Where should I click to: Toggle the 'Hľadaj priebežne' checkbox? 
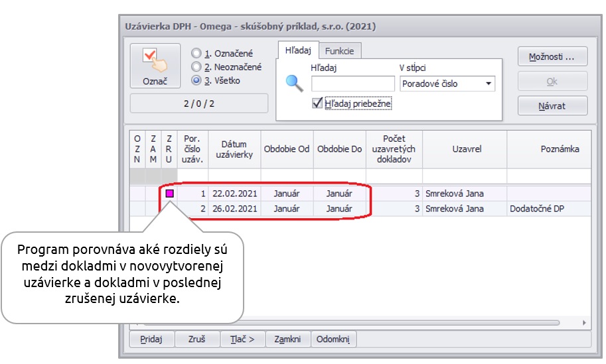coord(317,104)
